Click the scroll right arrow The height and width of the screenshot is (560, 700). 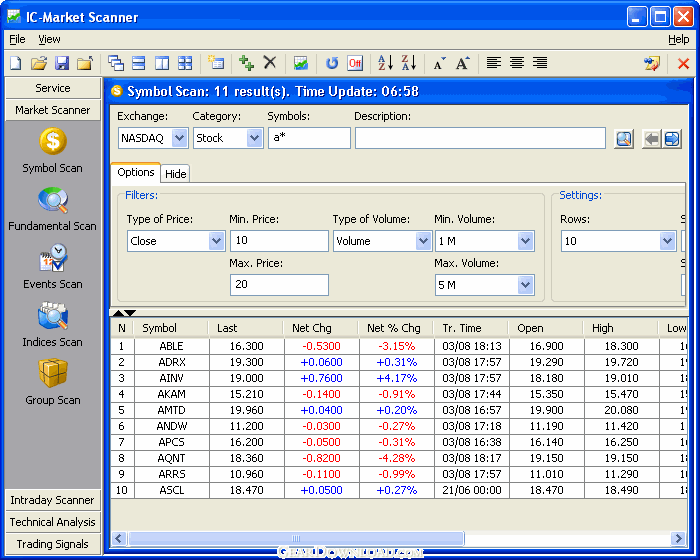tap(679, 539)
